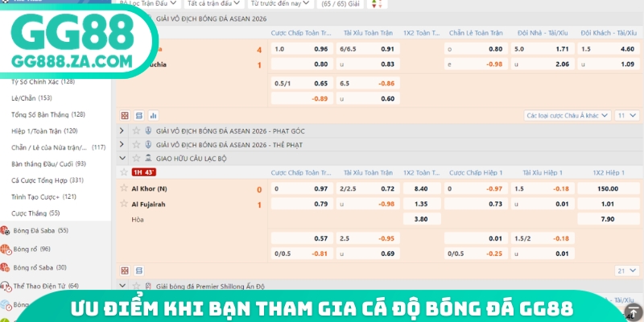Open grid icon under the Al Khor match
The height and width of the screenshot is (322, 644).
click(x=125, y=270)
